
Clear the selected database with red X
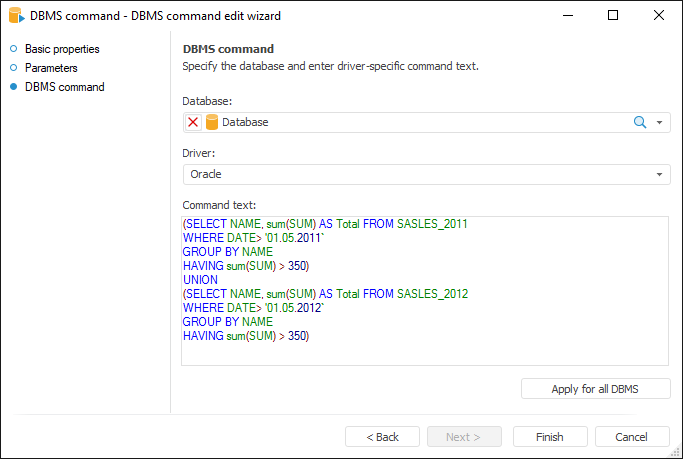tap(193, 122)
